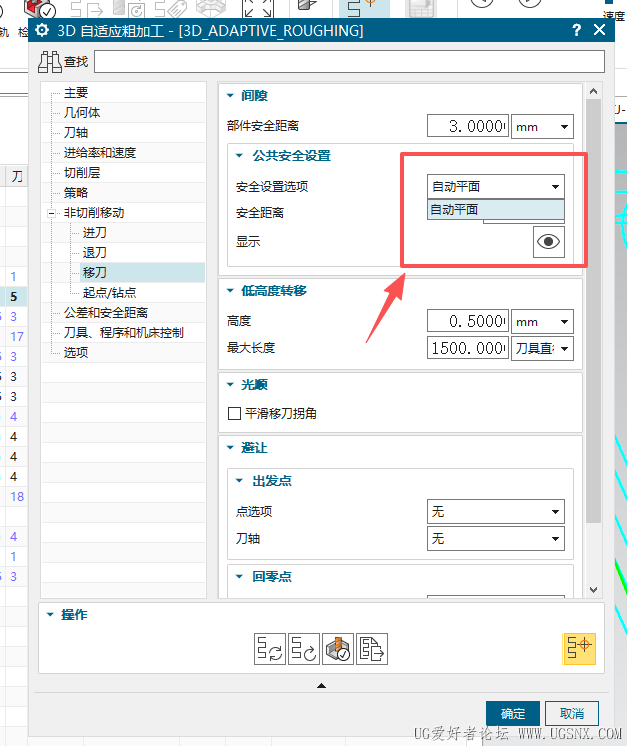Close the 3D 自适应粗加工 dialog

pyautogui.click(x=599, y=30)
